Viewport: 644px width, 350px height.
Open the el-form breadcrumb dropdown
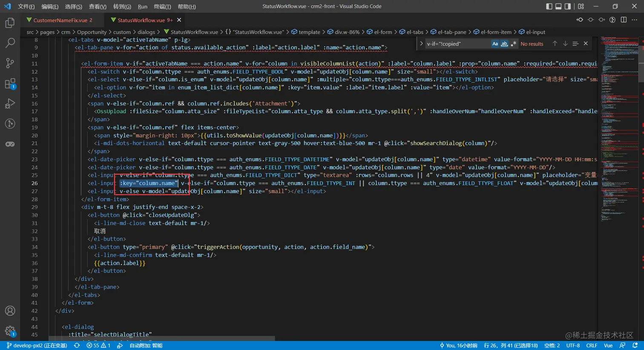(379, 32)
